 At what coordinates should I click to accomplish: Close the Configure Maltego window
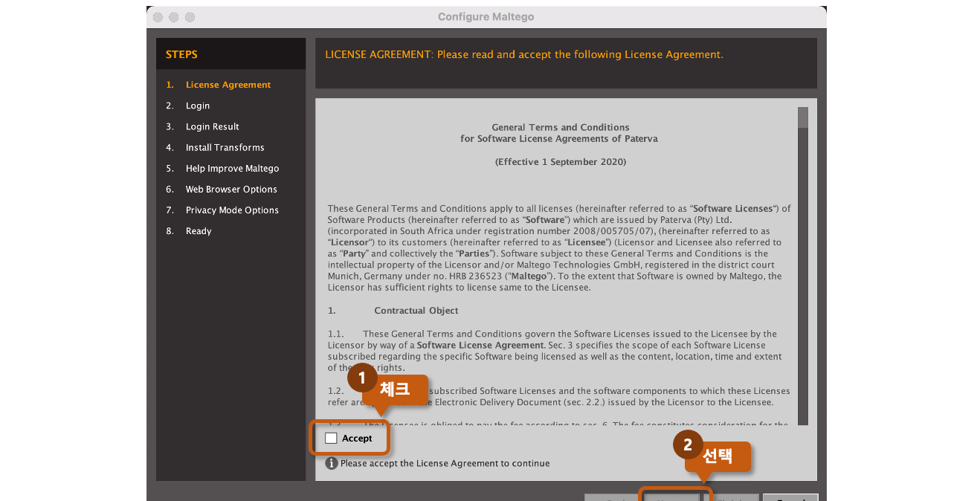click(x=158, y=17)
